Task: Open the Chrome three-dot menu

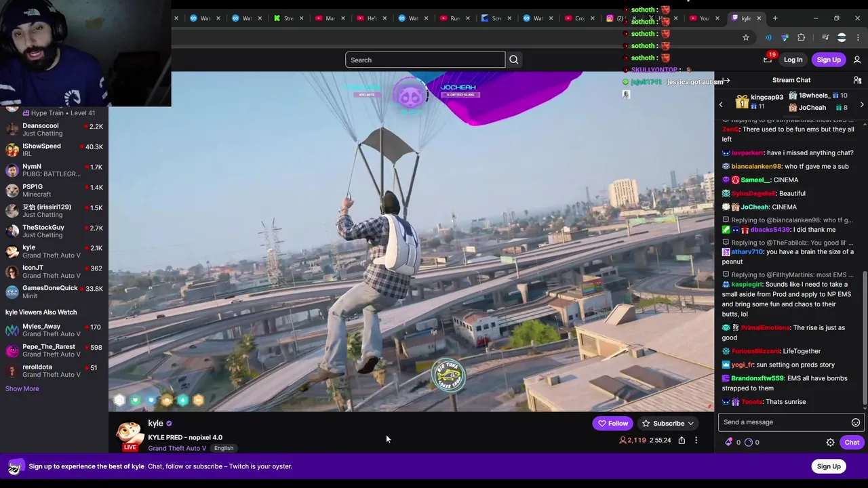Action: [858, 37]
